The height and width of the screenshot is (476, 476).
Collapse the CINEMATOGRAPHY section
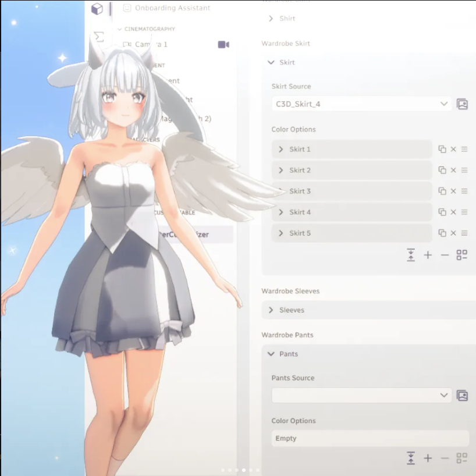120,29
